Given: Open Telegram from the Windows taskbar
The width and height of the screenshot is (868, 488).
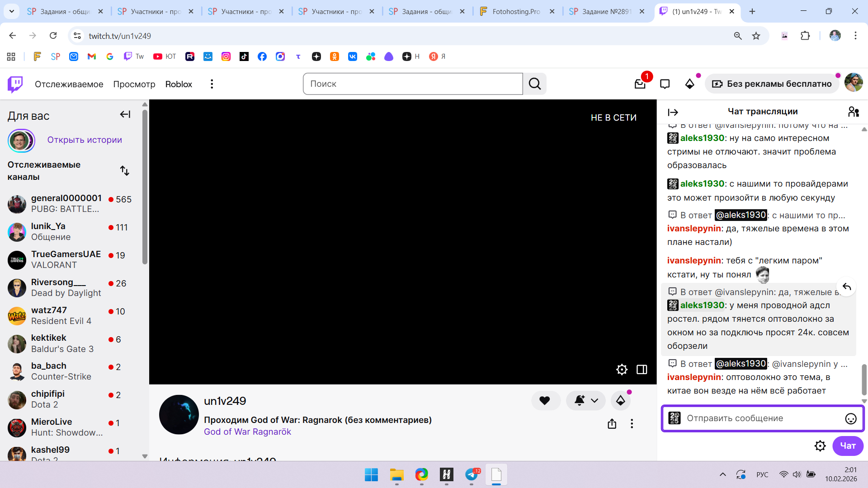Looking at the screenshot, I should click(x=471, y=475).
